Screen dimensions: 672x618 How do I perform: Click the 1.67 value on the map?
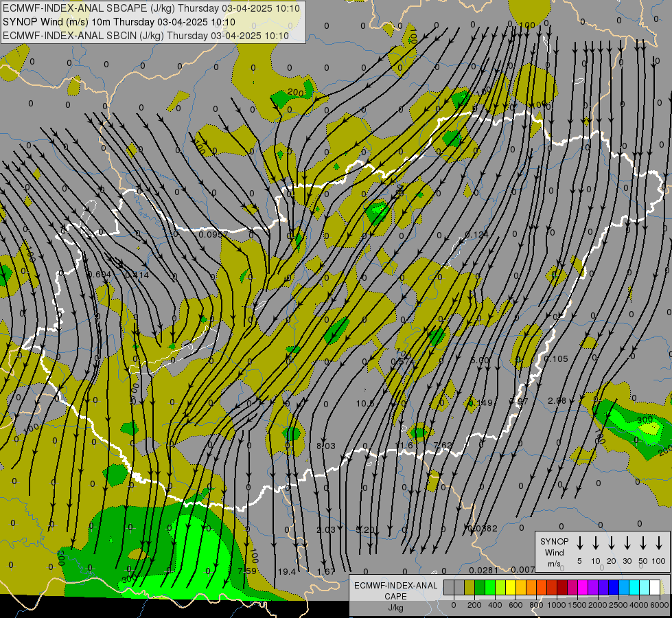coord(326,572)
